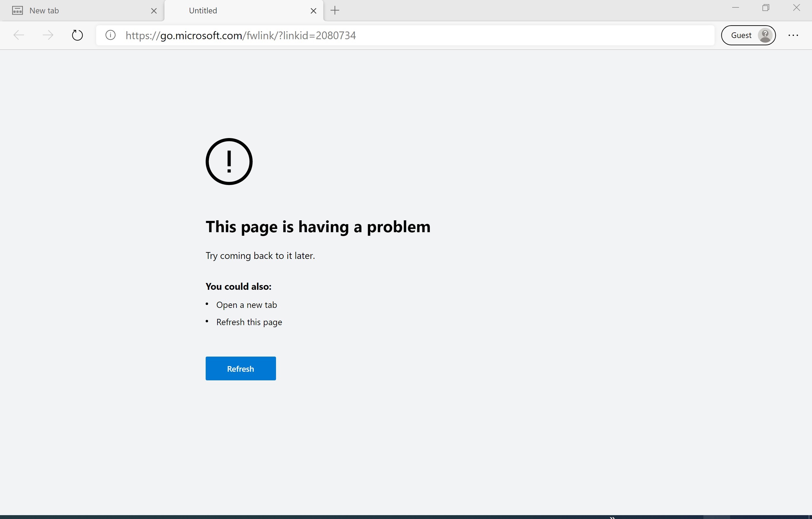Click the forward navigation arrow
Screen dimensions: 812x519
48,35
